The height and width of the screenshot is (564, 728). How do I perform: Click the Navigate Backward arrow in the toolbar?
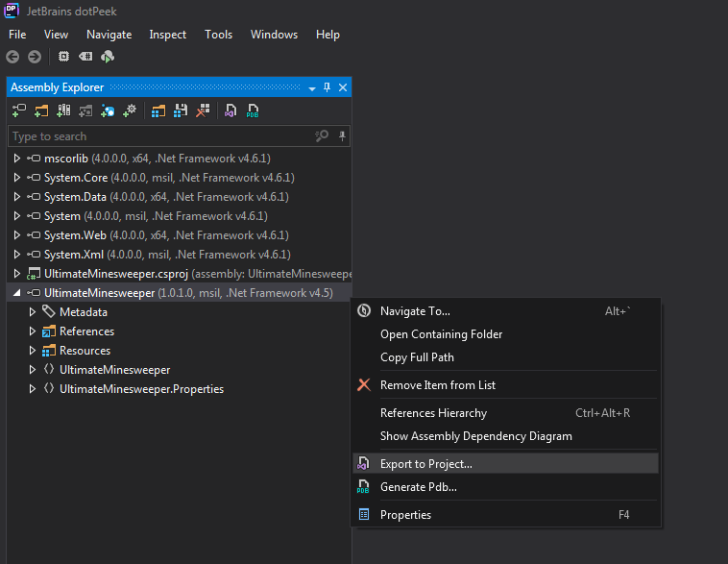12,57
